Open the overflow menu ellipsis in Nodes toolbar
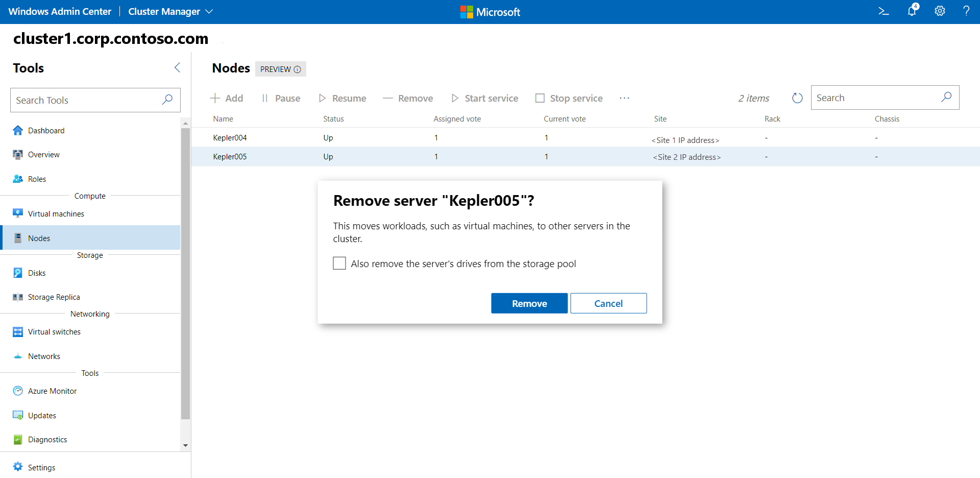Viewport: 980px width, 478px height. tap(624, 98)
